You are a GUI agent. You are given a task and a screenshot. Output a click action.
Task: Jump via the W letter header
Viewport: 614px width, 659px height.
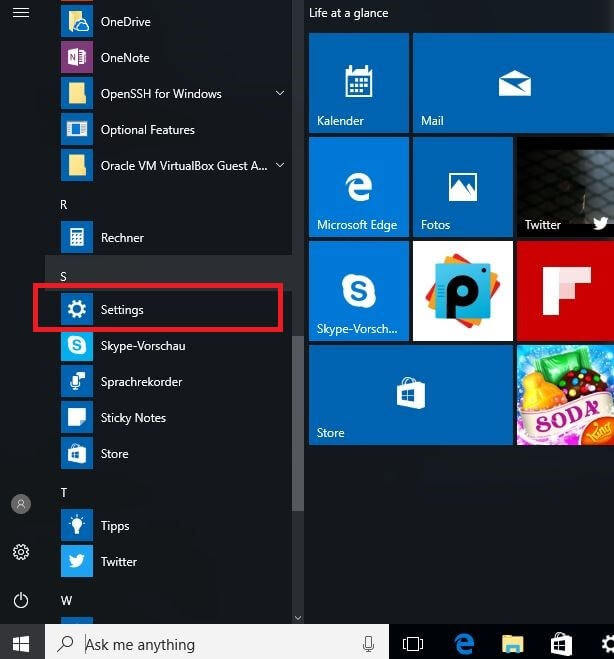[66, 600]
